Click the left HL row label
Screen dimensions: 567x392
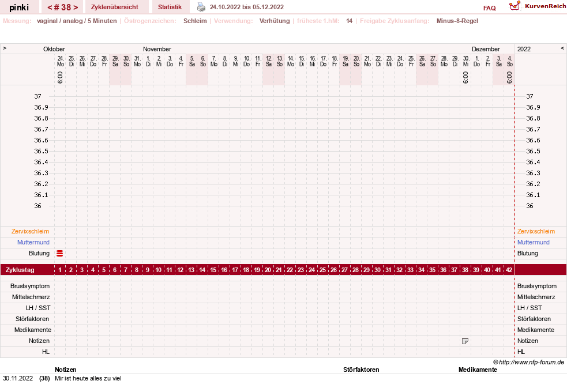tap(46, 352)
